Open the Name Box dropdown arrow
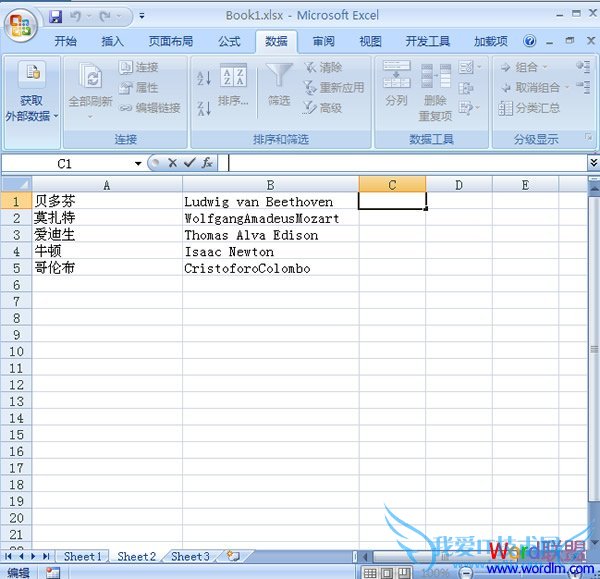Viewport: 600px width, 579px height. [x=138, y=164]
